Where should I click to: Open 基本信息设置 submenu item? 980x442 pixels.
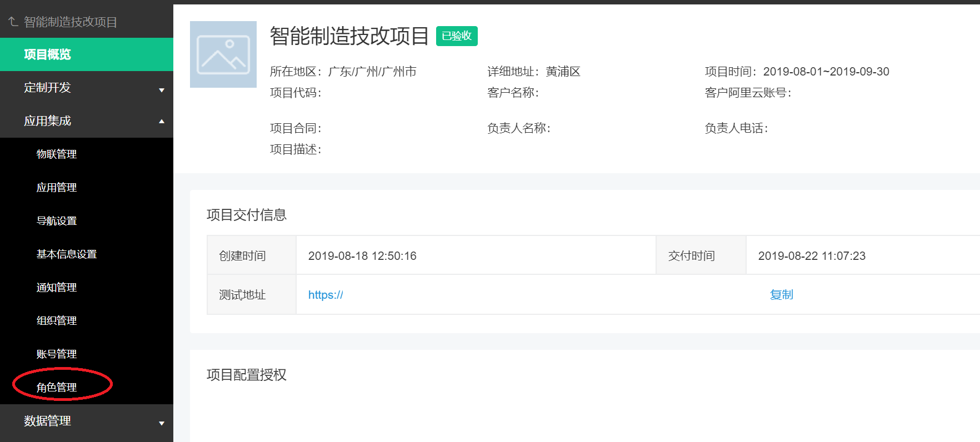67,254
